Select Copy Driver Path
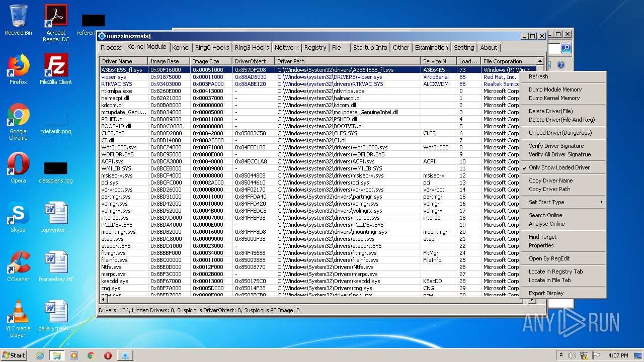 pyautogui.click(x=563, y=189)
